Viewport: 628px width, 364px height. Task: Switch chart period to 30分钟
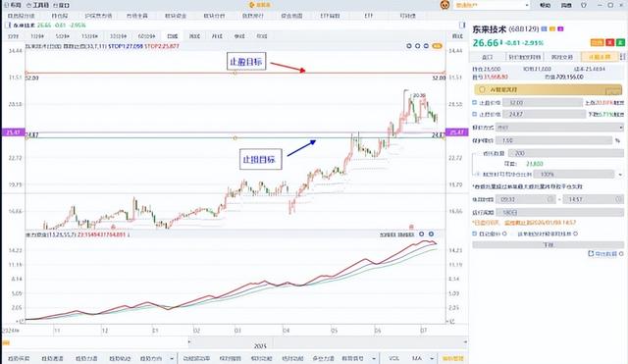(x=118, y=36)
